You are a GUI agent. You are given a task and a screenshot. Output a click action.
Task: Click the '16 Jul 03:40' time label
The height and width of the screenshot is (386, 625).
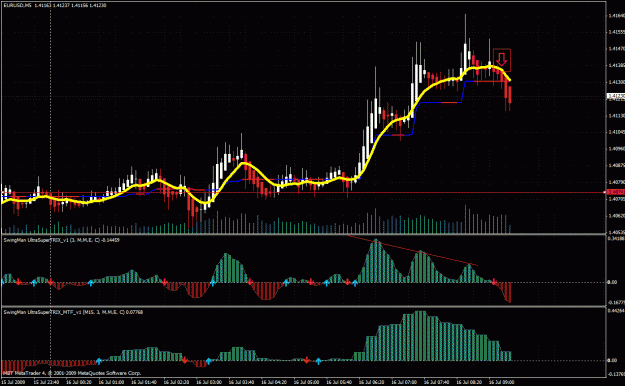[x=241, y=382]
